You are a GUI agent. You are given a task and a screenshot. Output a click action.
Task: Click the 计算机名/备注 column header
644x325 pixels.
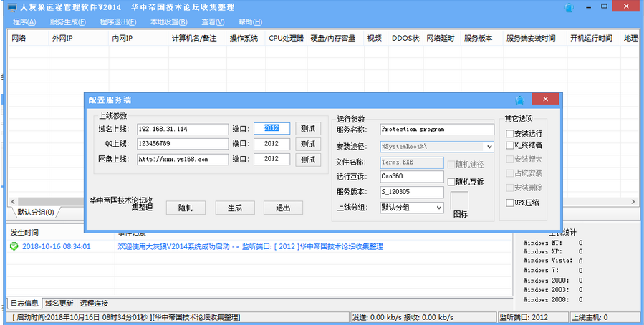click(197, 38)
